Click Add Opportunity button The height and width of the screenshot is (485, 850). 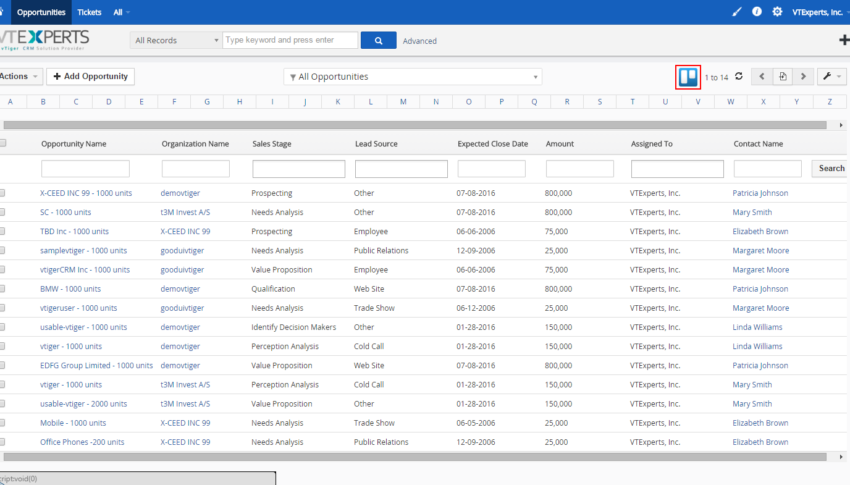91,76
